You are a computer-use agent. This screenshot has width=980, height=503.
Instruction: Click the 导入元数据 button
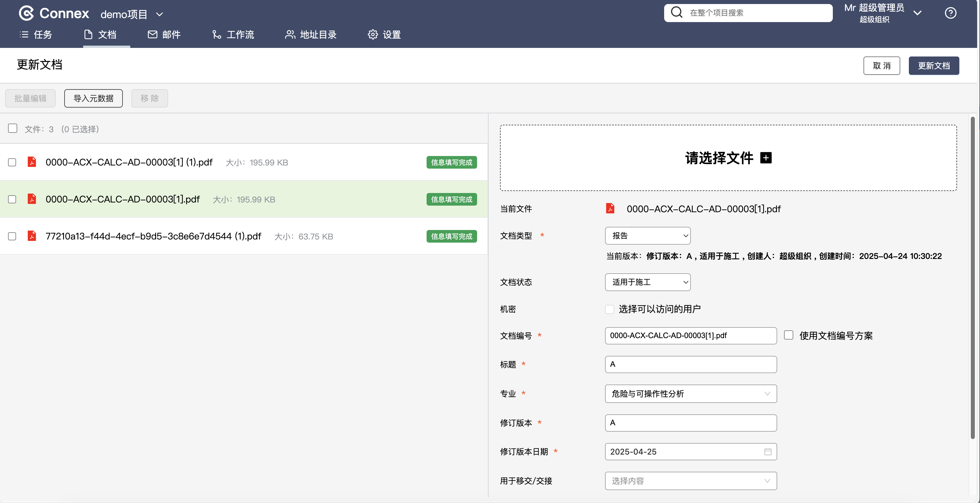tap(93, 98)
